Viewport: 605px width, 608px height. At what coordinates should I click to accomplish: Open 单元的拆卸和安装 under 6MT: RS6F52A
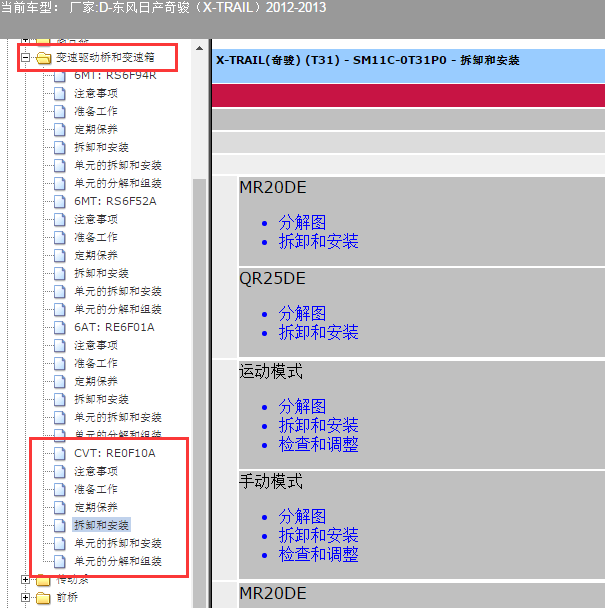click(x=118, y=291)
